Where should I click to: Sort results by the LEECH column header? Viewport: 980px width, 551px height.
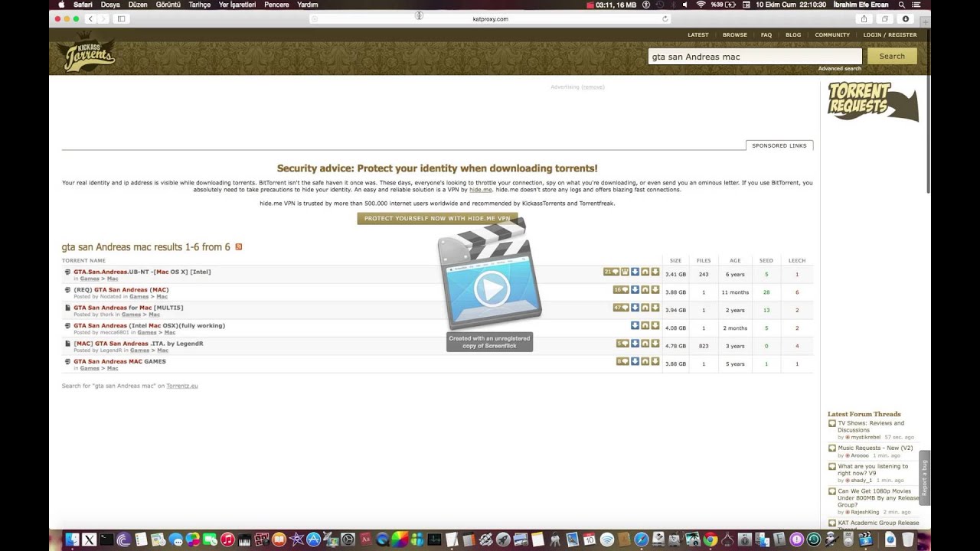tap(797, 260)
